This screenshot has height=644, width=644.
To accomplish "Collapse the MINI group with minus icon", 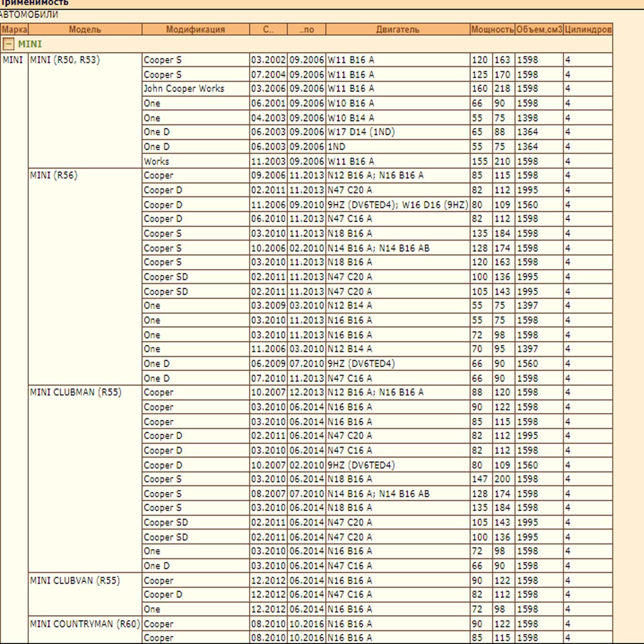I will [8, 44].
